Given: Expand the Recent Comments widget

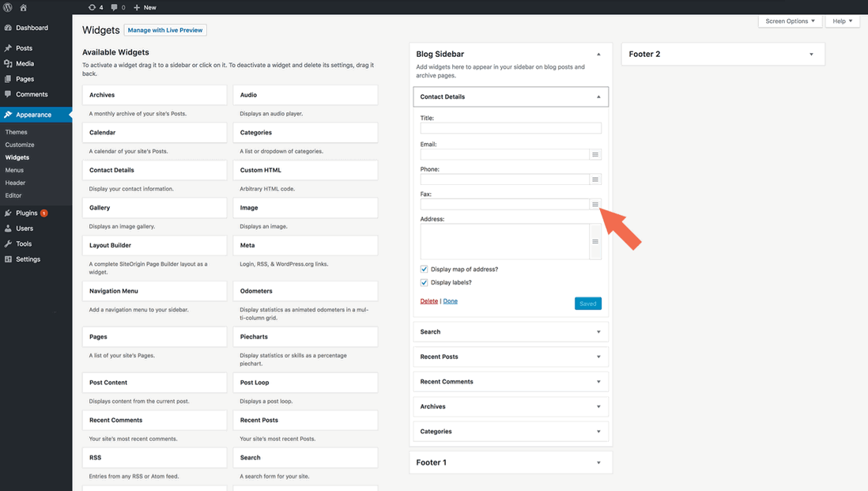Looking at the screenshot, I should [x=598, y=381].
